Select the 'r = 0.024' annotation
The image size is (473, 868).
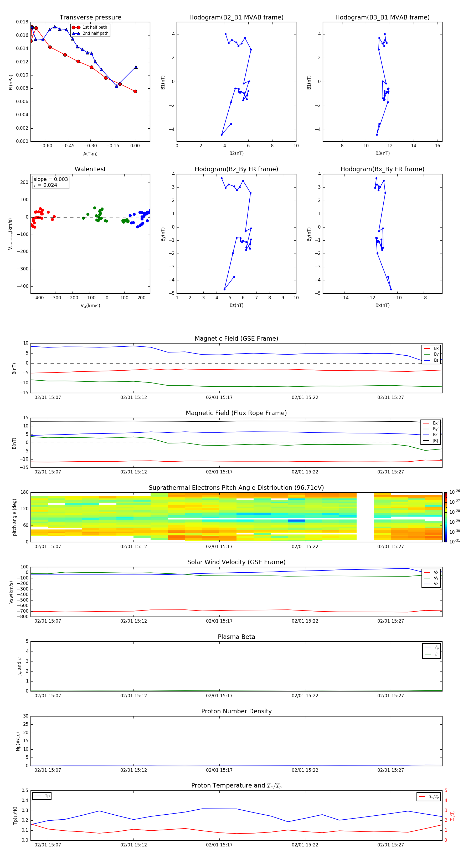(x=45, y=185)
